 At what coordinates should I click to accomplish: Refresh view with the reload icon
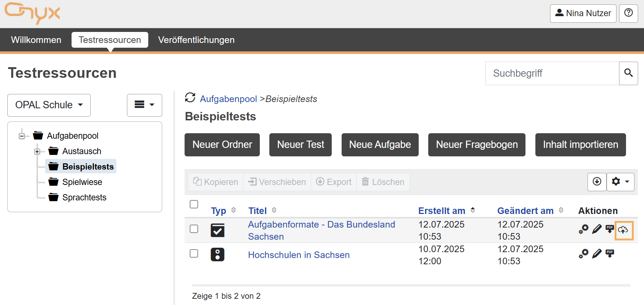tap(190, 98)
